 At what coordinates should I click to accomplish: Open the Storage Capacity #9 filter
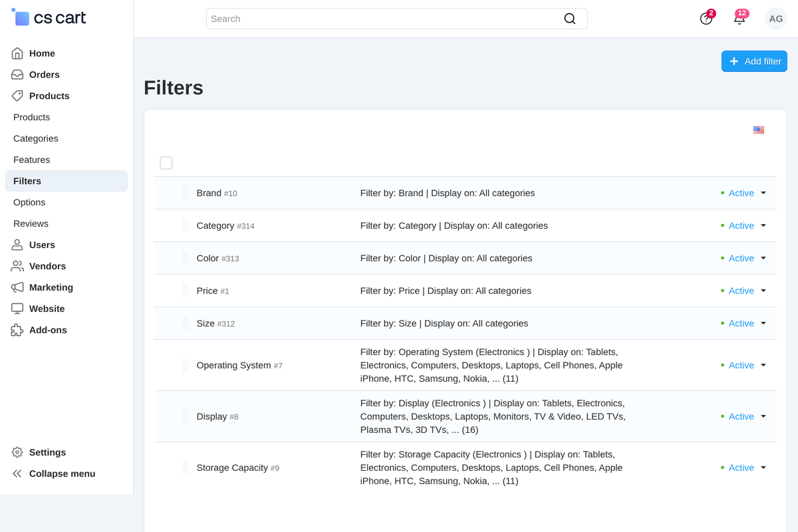click(238, 467)
